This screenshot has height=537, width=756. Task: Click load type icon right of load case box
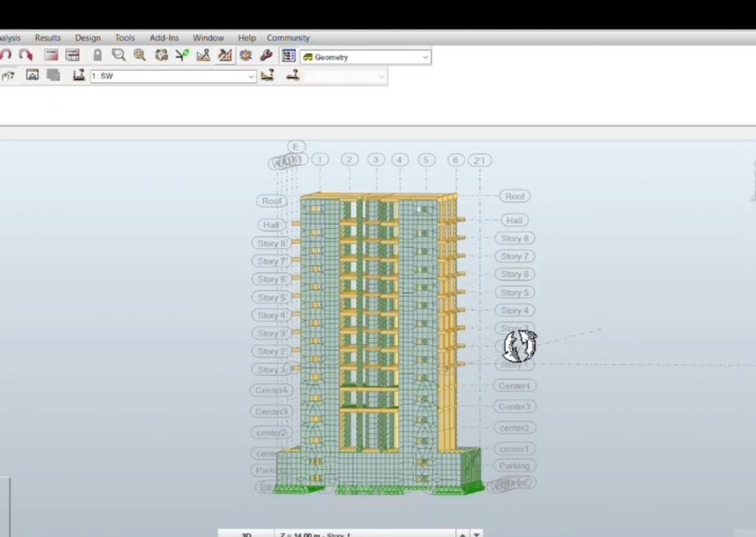267,75
